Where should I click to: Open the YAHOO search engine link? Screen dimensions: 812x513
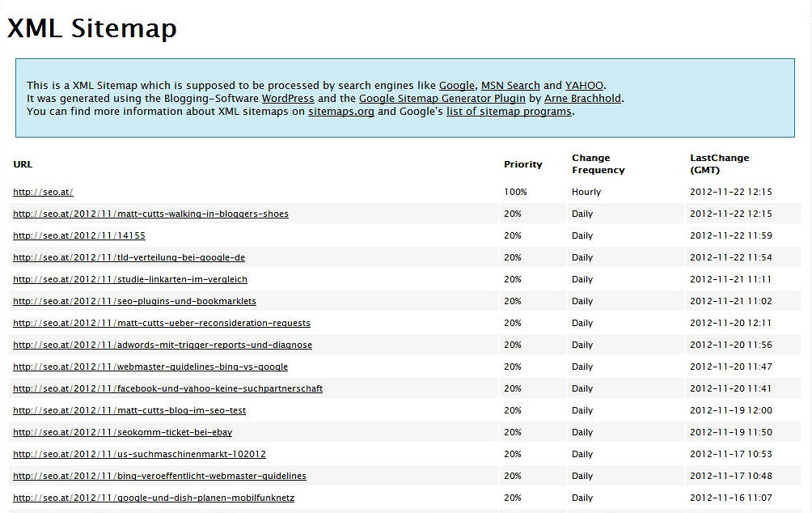click(x=584, y=86)
